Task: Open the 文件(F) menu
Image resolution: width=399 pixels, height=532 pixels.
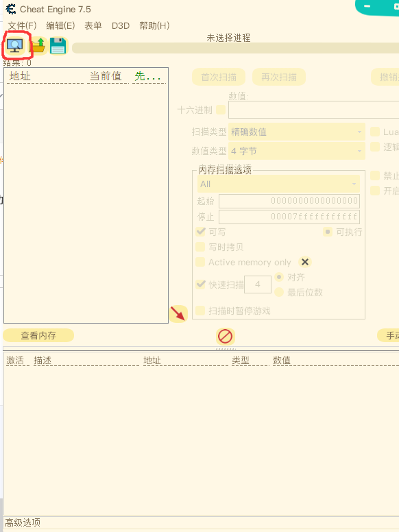Action: (x=22, y=26)
